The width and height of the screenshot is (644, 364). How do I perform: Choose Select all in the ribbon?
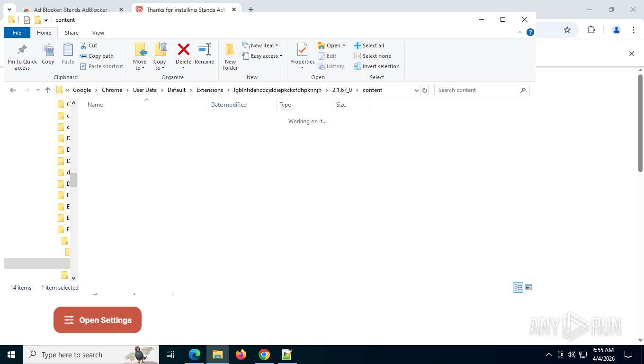(368, 45)
